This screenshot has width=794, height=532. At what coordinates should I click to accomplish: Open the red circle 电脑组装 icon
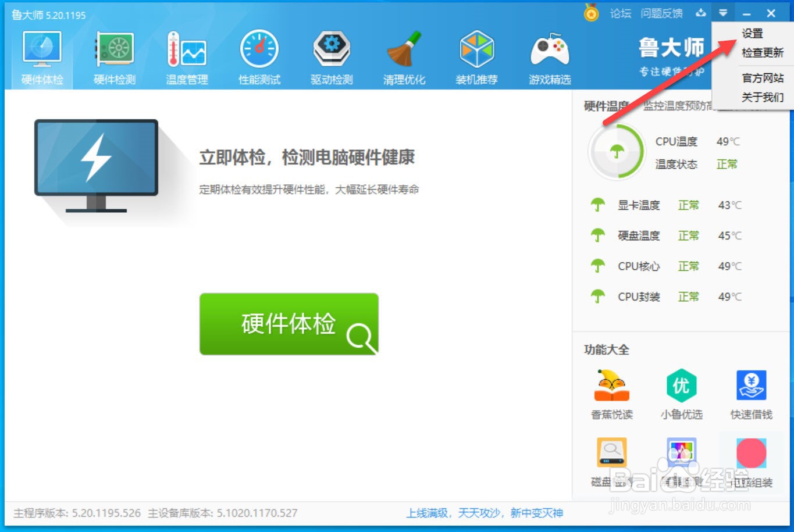pyautogui.click(x=752, y=453)
